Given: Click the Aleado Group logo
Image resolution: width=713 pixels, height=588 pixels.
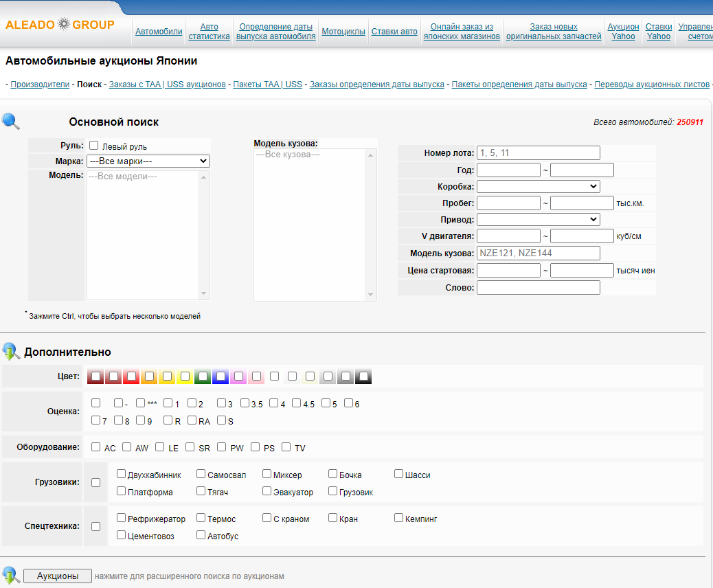Looking at the screenshot, I should pyautogui.click(x=60, y=24).
